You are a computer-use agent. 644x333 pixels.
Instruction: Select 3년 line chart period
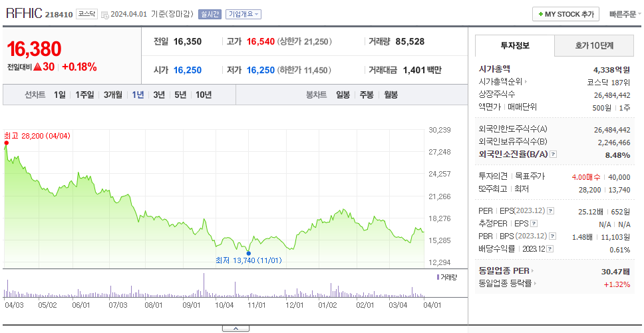(x=159, y=95)
